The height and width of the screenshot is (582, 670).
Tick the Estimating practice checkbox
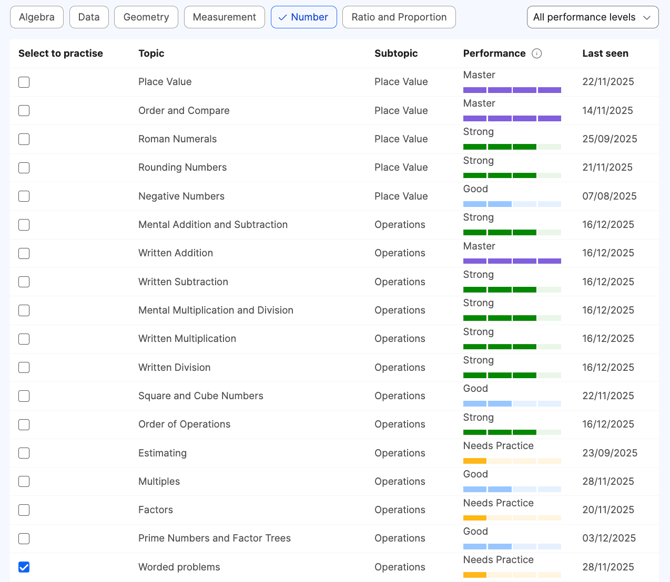(x=24, y=453)
